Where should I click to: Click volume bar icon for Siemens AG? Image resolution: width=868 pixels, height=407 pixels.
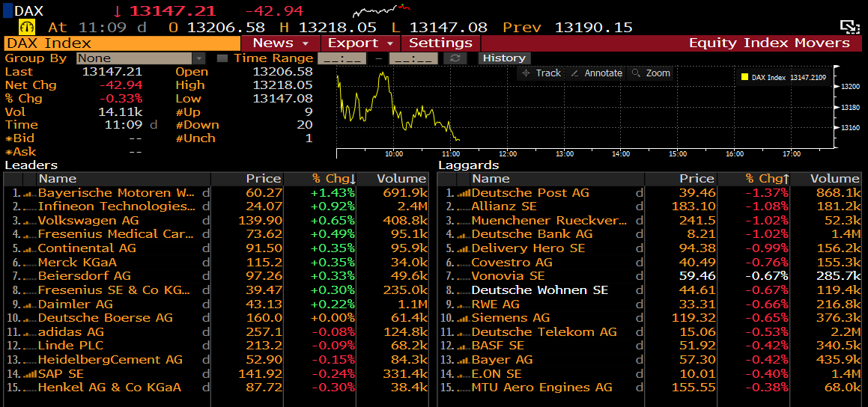coord(464,318)
